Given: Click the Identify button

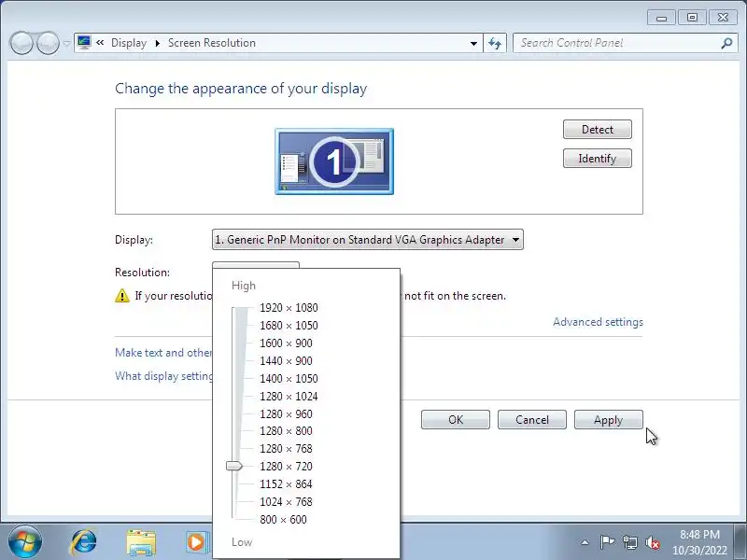Looking at the screenshot, I should 597,159.
